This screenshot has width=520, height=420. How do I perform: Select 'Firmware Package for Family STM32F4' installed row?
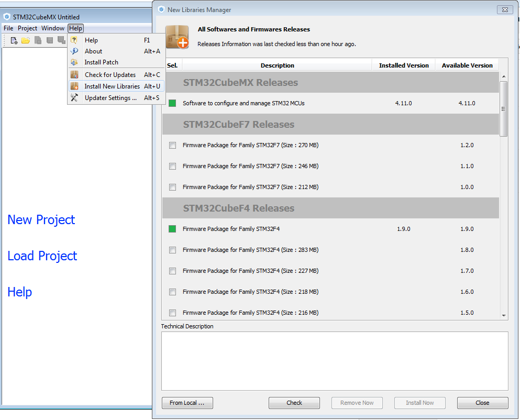[330, 229]
